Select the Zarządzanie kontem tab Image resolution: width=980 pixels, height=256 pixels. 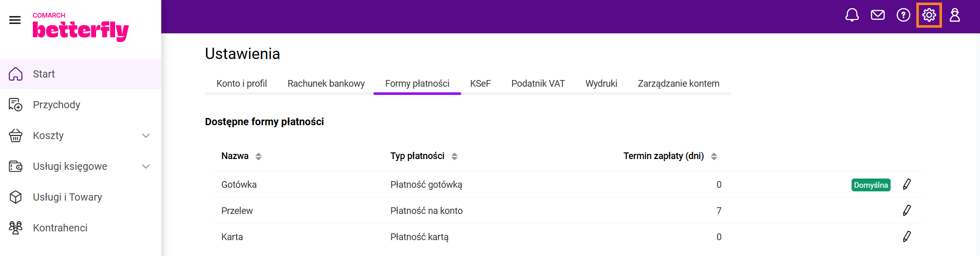(x=679, y=84)
